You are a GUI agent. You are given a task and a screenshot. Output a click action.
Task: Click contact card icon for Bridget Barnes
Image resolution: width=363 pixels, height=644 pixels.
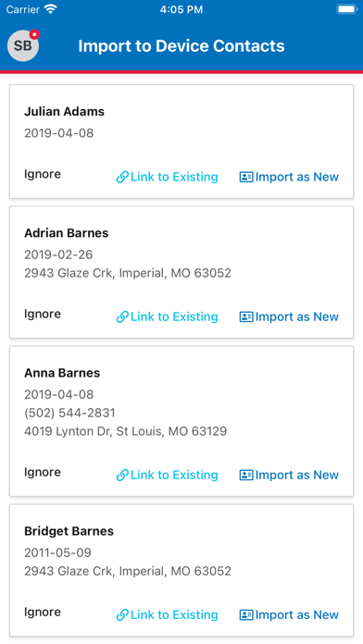click(246, 614)
